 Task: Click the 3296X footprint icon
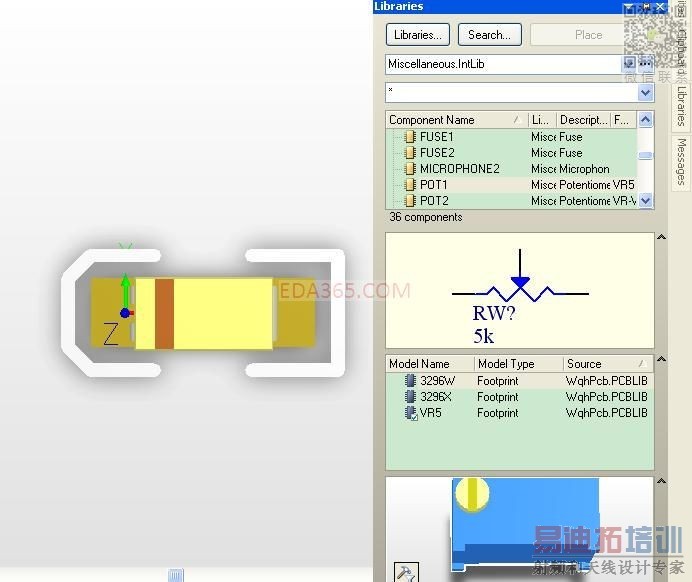(410, 397)
